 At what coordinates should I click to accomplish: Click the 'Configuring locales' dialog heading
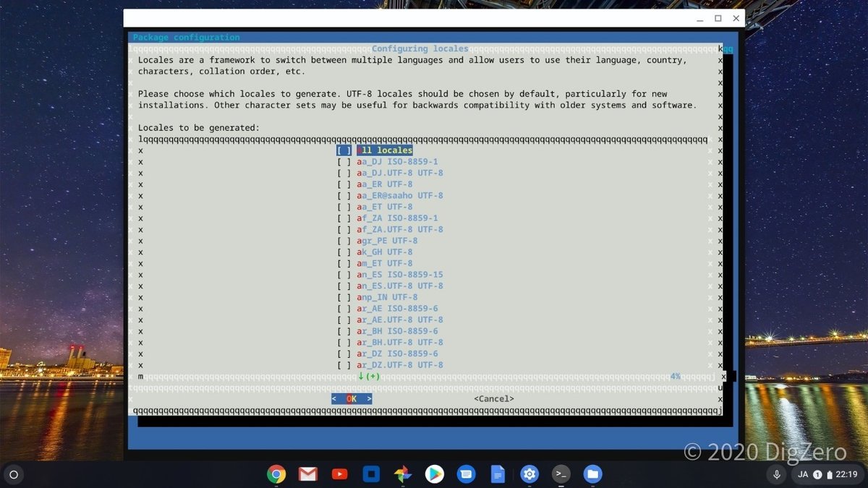[x=420, y=48]
